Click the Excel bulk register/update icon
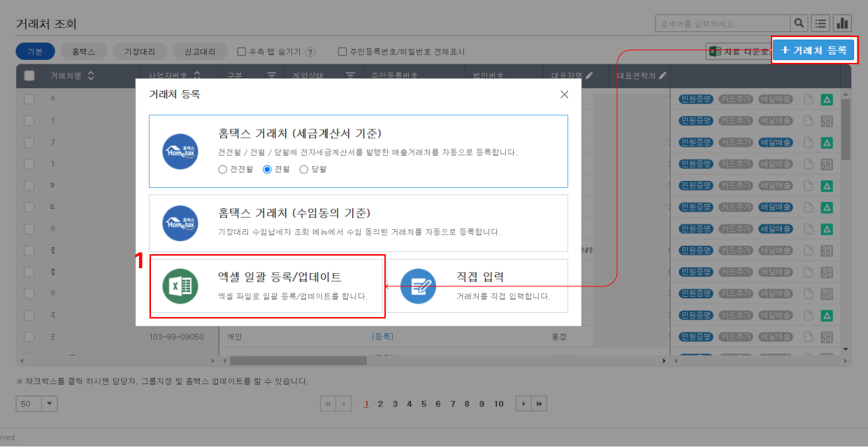 [180, 286]
